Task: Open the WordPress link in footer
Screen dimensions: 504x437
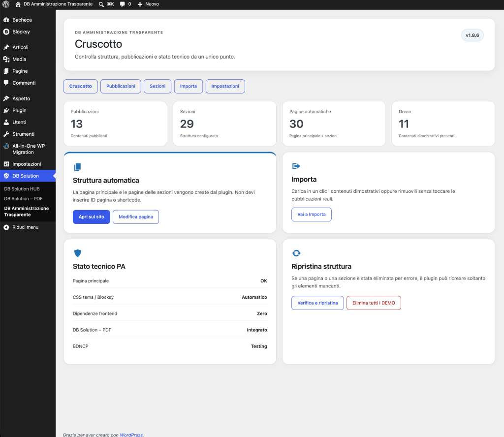Action: [131, 435]
